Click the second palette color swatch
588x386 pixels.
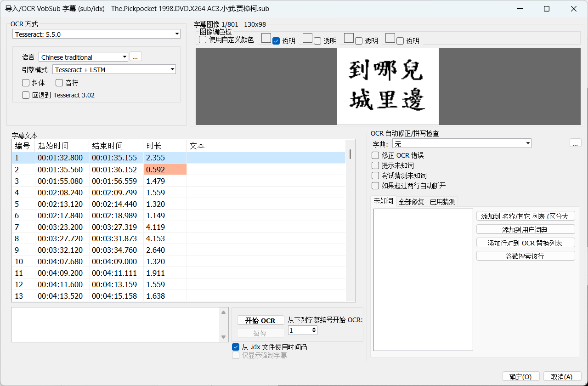click(307, 38)
